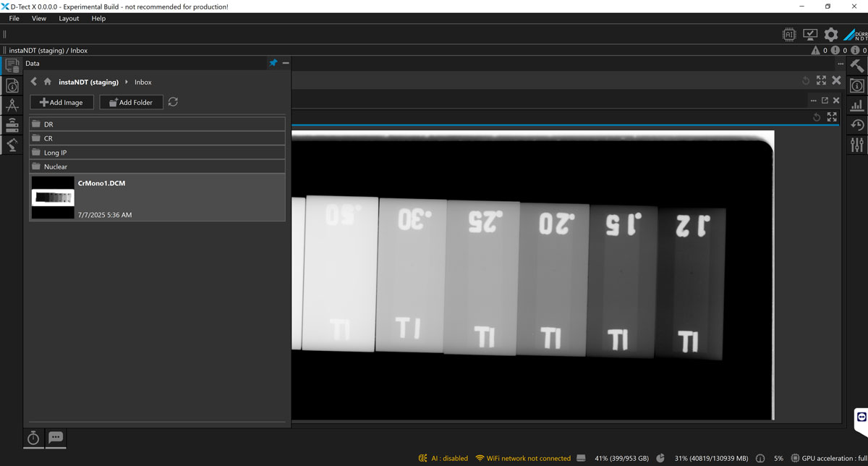Viewport: 868px width, 466px height.
Task: Select the compass measurement icon in left sidebar
Action: pos(12,106)
